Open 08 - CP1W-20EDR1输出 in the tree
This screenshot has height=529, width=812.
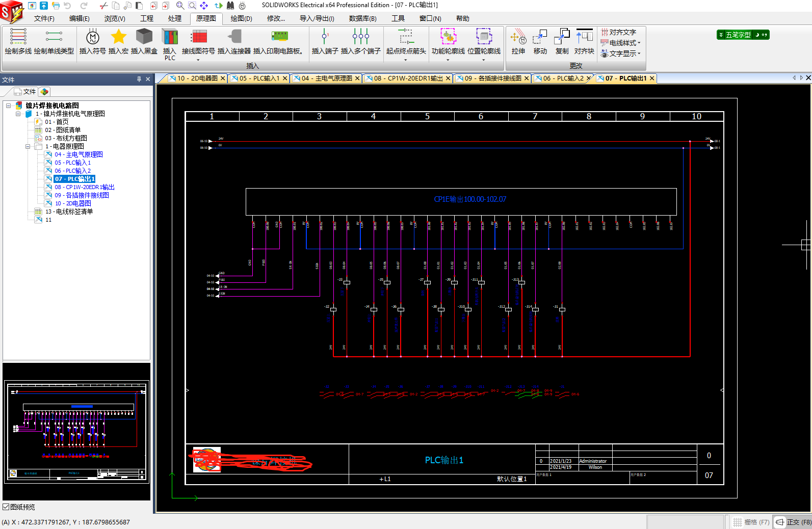coord(85,187)
